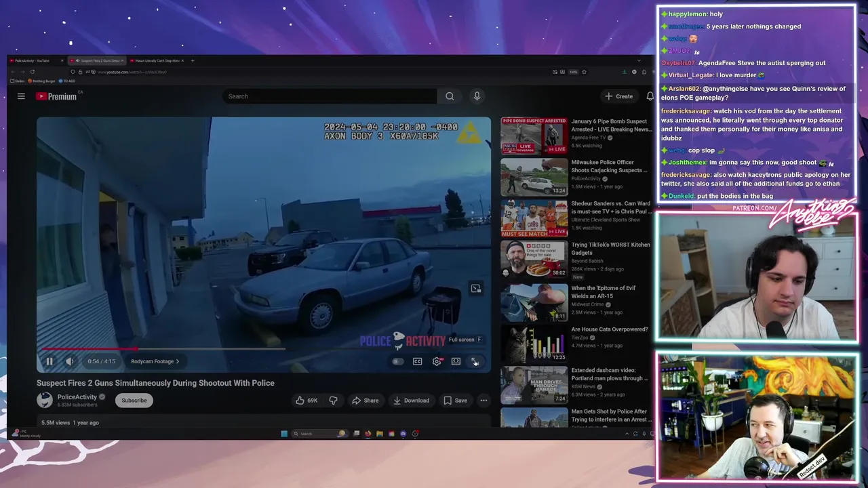Open the Windows Start button on taskbar
The height and width of the screenshot is (488, 868).
pyautogui.click(x=284, y=434)
